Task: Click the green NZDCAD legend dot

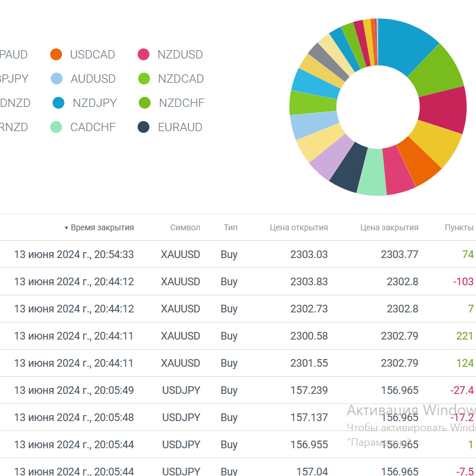Action: [x=144, y=79]
